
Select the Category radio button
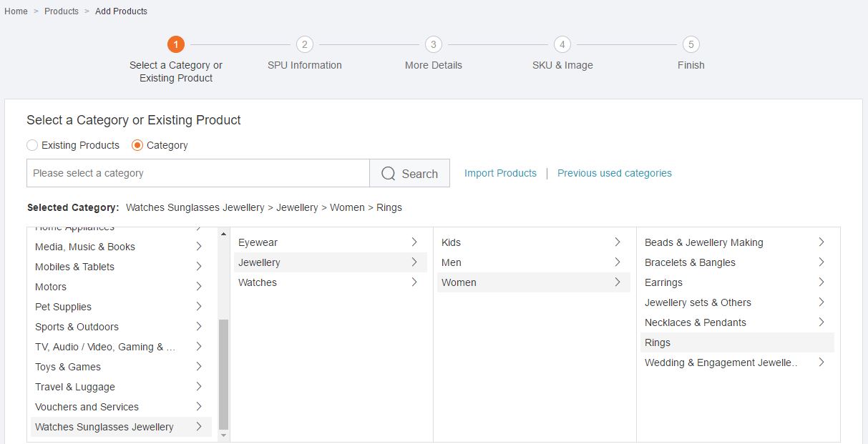(137, 145)
